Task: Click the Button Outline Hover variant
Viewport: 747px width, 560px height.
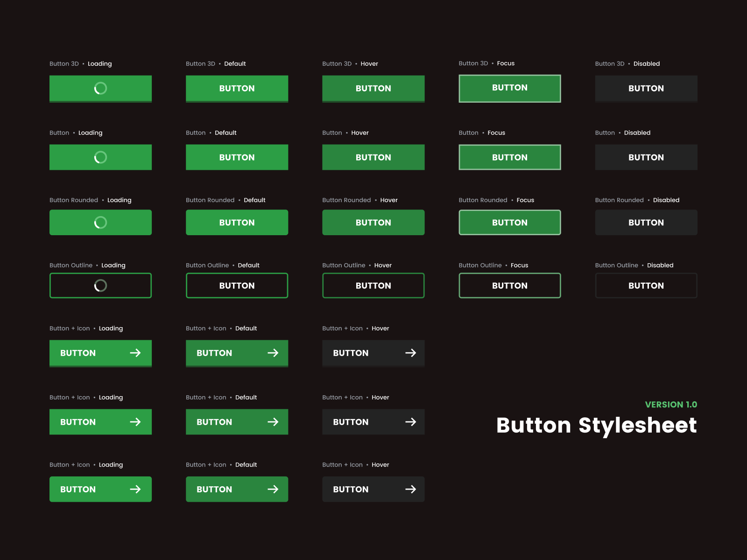Action: click(x=373, y=285)
